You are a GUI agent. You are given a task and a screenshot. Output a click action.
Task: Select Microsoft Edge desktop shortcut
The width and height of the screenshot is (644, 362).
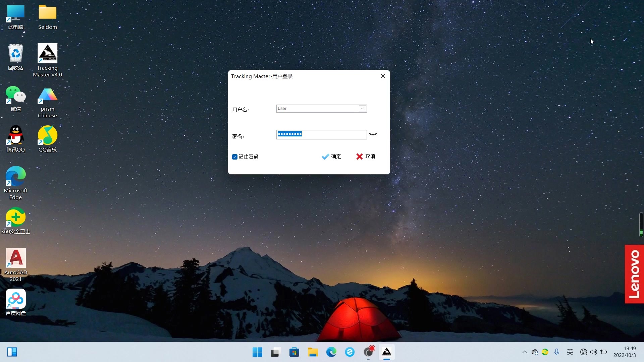pyautogui.click(x=15, y=183)
